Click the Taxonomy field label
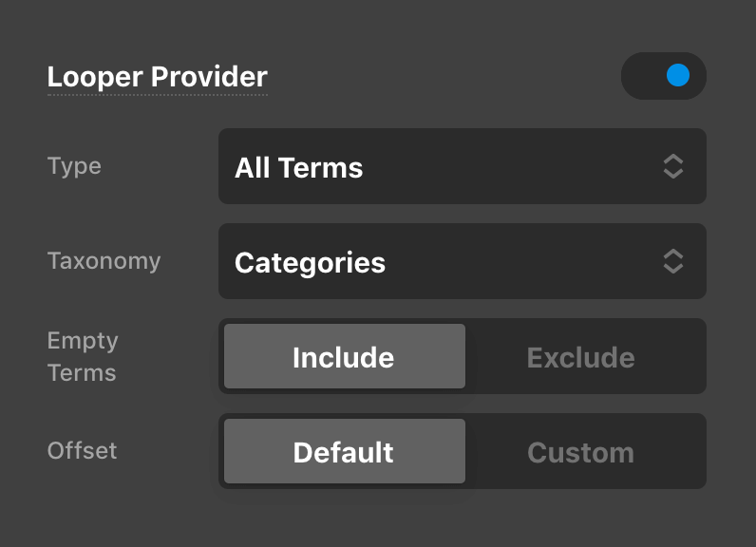756x547 pixels. [104, 261]
